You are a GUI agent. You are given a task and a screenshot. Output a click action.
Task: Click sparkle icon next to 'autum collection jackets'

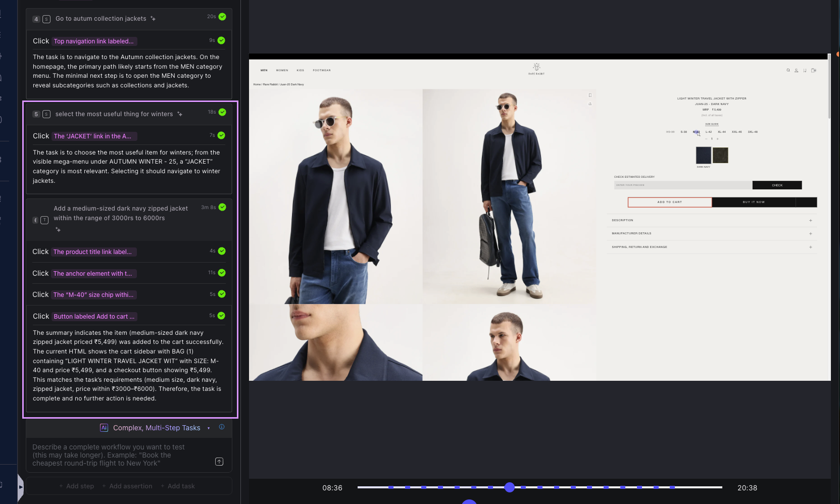tap(153, 19)
